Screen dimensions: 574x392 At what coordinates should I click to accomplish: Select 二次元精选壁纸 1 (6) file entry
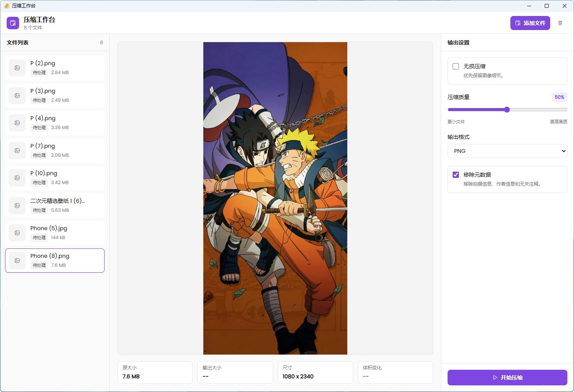[x=55, y=206]
